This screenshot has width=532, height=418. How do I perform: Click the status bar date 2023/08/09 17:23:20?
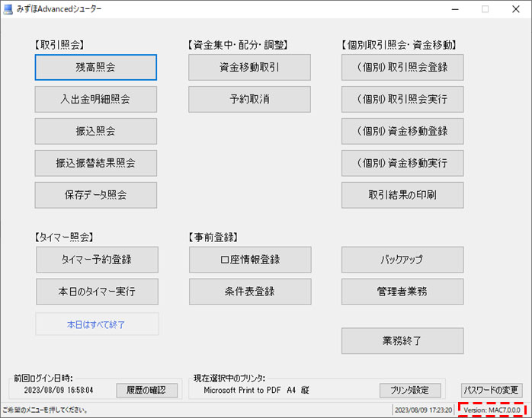coord(424,410)
